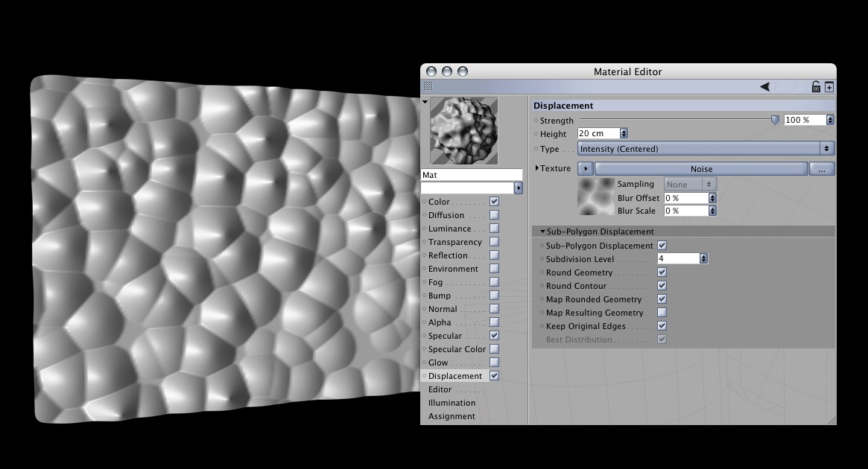Toggle the lock icon in Material Editor
This screenshot has height=469, width=868.
point(816,87)
